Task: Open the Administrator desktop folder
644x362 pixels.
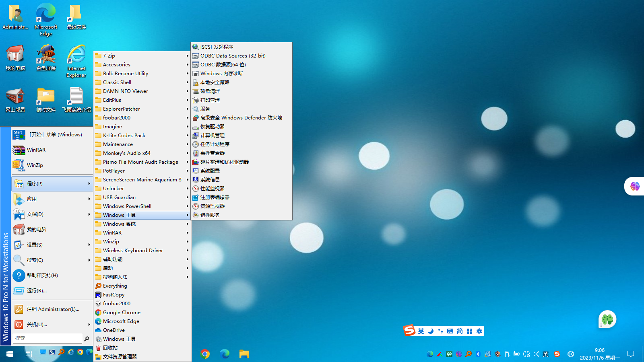Action: (x=15, y=17)
